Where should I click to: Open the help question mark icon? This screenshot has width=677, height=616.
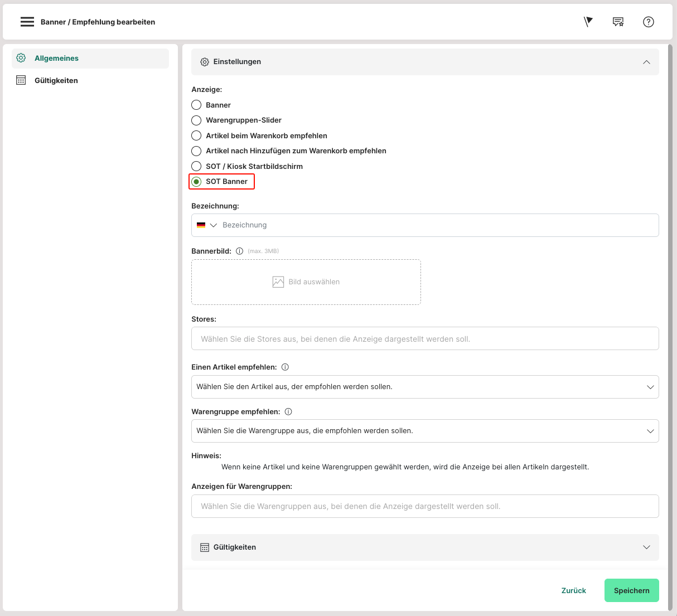point(649,22)
